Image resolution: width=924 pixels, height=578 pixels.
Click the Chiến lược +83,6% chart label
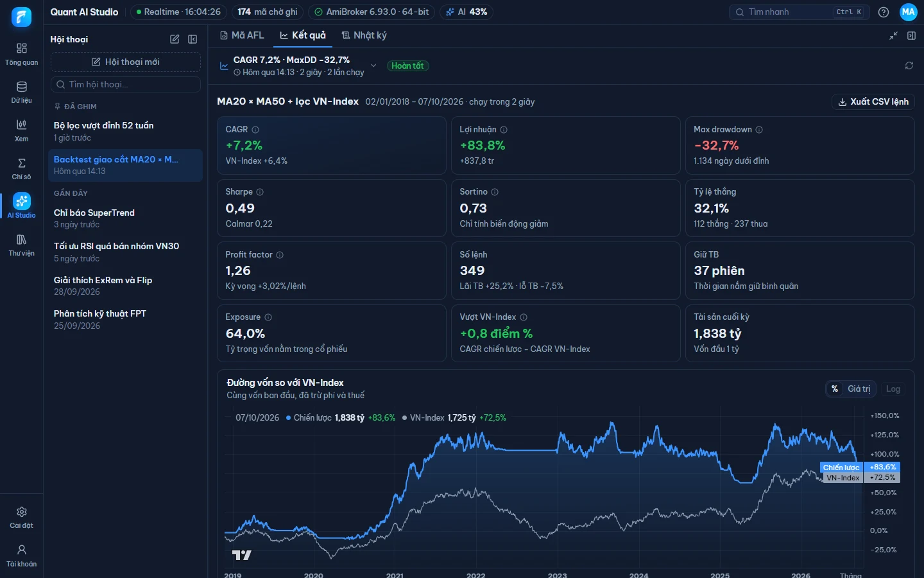(x=860, y=468)
